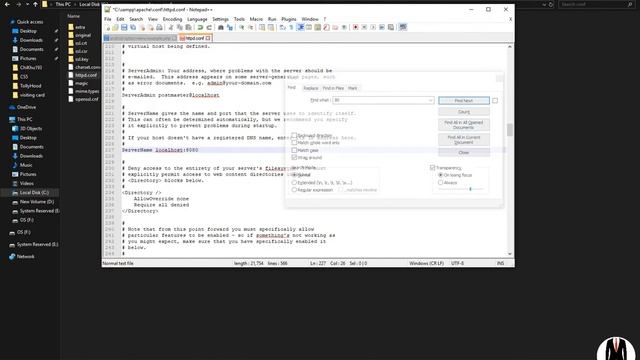Click the Playback macro icon

click(373, 27)
